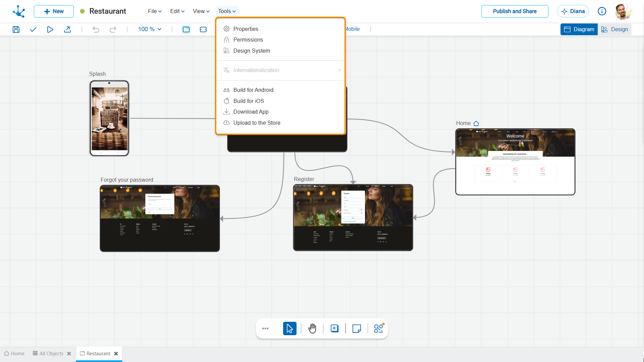Click the checkmark validate icon

coord(33,29)
